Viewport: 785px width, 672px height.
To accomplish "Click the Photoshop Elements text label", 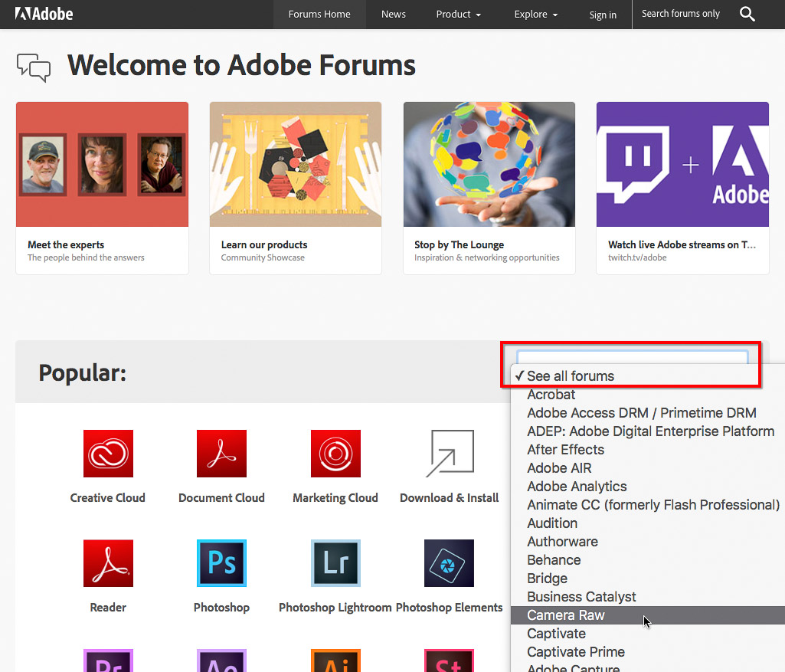I will (x=449, y=608).
